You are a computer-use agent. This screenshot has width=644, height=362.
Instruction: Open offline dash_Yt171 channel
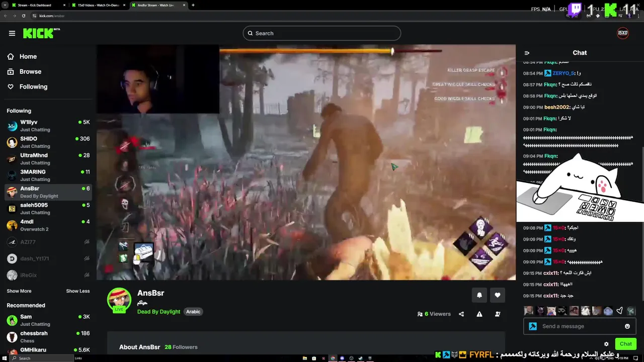[48, 258]
